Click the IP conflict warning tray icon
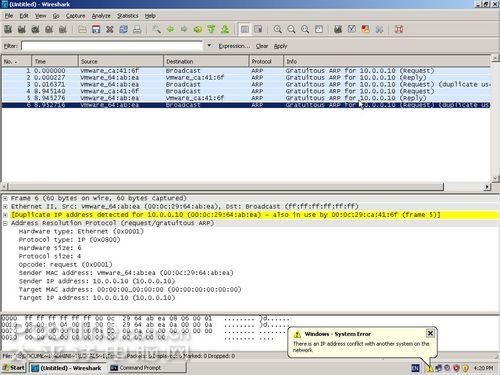The height and width of the screenshot is (375, 500). [430, 368]
